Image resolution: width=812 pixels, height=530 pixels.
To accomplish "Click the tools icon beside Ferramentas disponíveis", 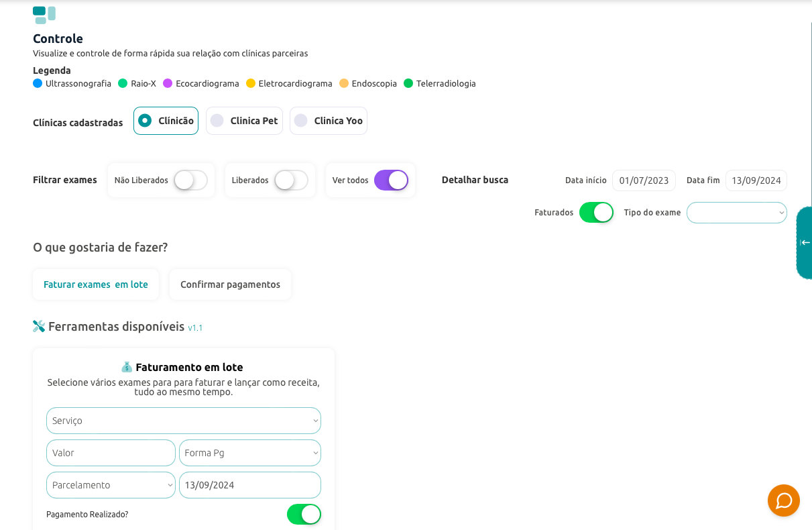I will 39,327.
